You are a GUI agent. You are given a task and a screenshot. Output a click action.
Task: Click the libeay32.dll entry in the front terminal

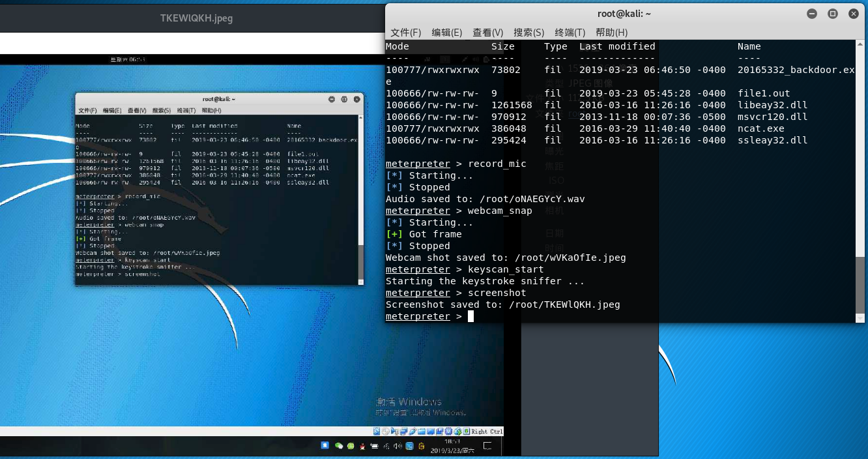coord(773,105)
